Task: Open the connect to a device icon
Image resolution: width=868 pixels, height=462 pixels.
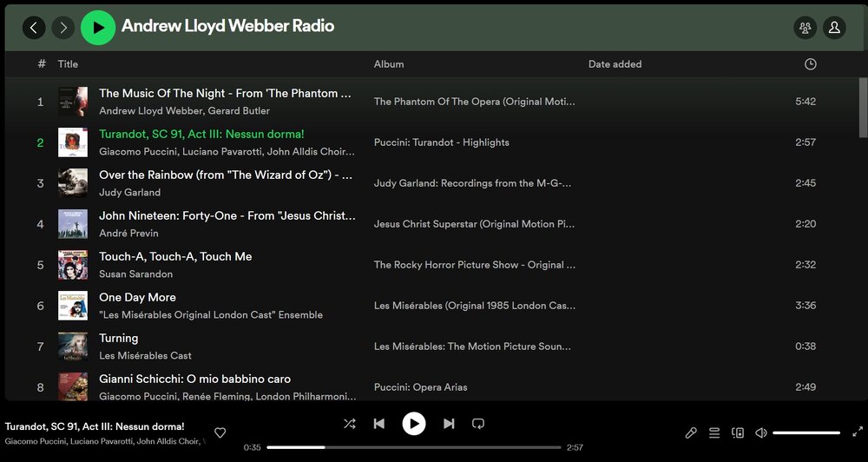Action: click(x=737, y=432)
